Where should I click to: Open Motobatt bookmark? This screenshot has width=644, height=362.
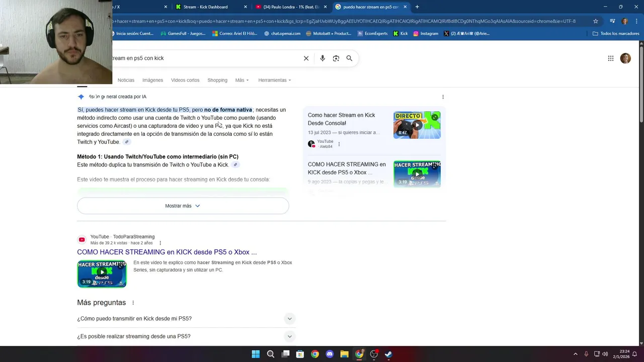point(328,34)
